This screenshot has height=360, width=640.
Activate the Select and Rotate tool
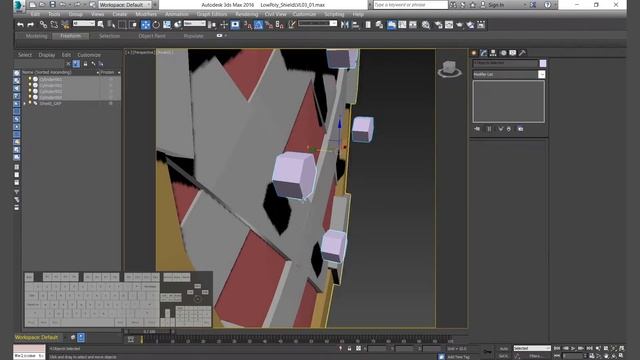click(x=156, y=25)
